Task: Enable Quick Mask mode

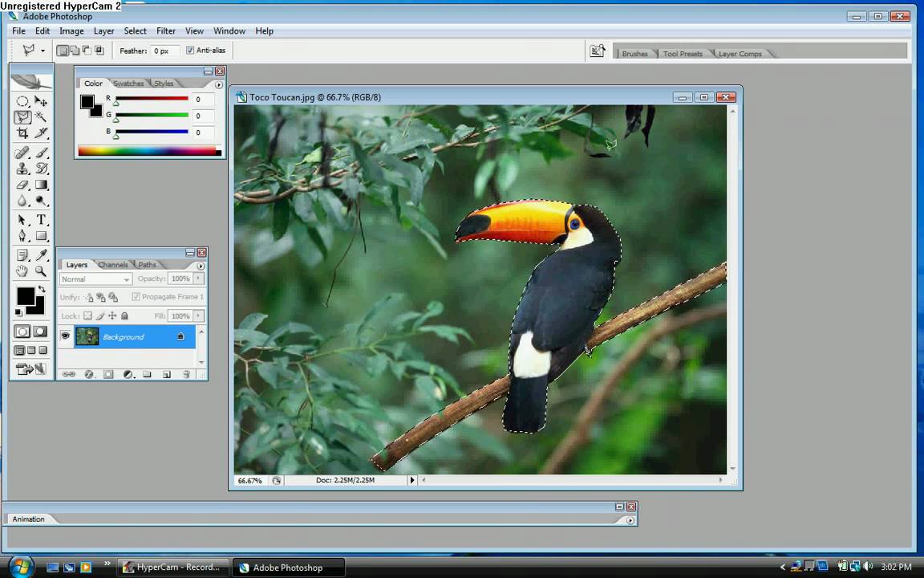Action: tap(40, 332)
